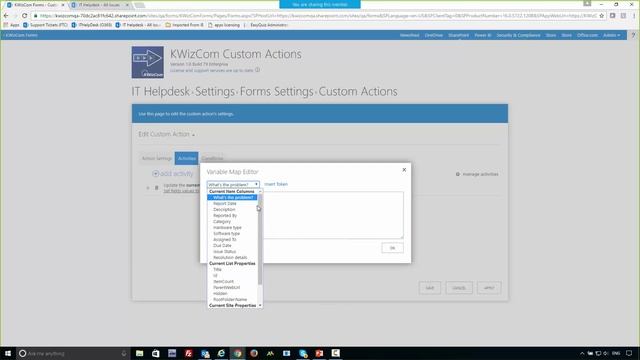Viewport: 640px width, 360px height.
Task: Open SharePoint in the suite bar
Action: coord(458,35)
